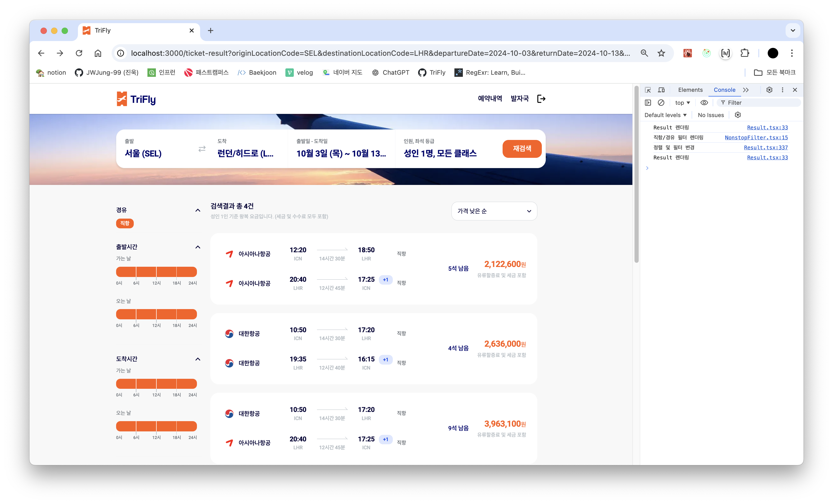Swap origin and destination with arrows icon
The height and width of the screenshot is (504, 833).
tap(202, 149)
